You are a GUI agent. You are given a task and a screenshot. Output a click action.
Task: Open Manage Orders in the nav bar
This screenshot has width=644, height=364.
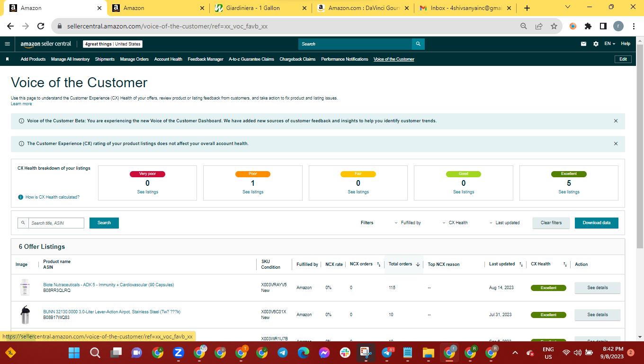[134, 59]
